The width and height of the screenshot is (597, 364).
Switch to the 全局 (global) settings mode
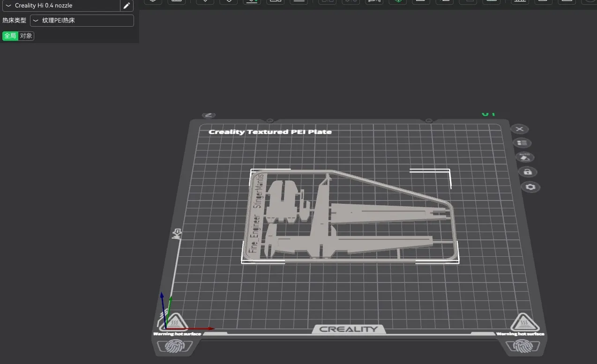(x=10, y=36)
